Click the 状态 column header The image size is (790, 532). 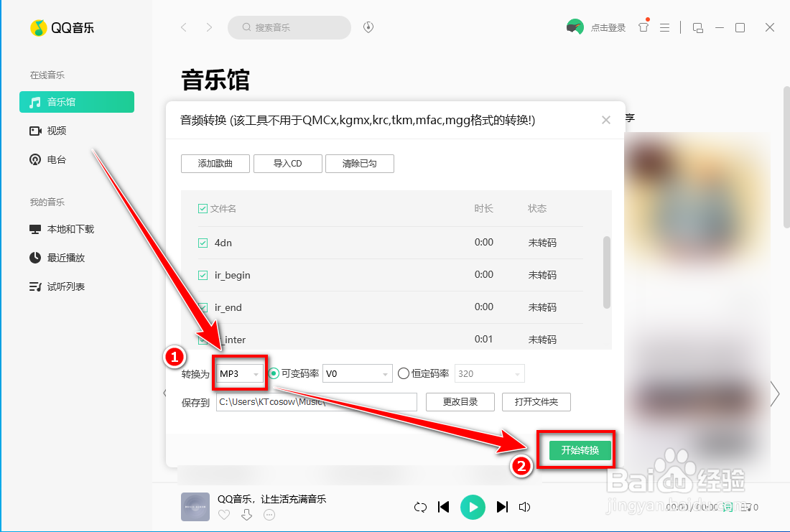537,209
